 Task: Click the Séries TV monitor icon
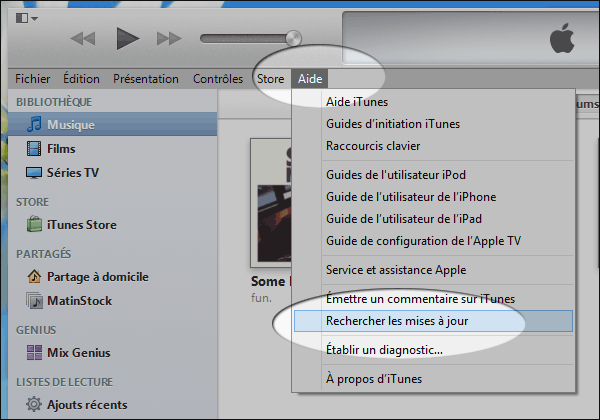coord(34,173)
